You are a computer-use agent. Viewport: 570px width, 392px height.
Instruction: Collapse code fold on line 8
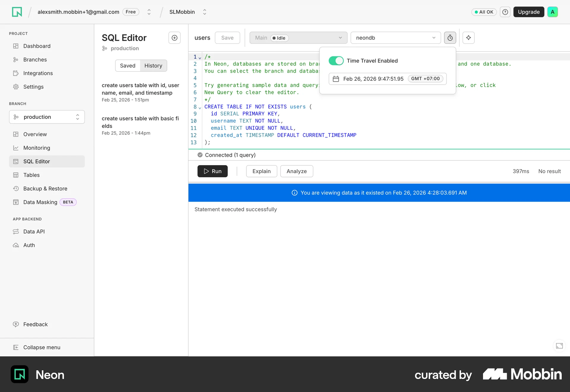pyautogui.click(x=200, y=108)
